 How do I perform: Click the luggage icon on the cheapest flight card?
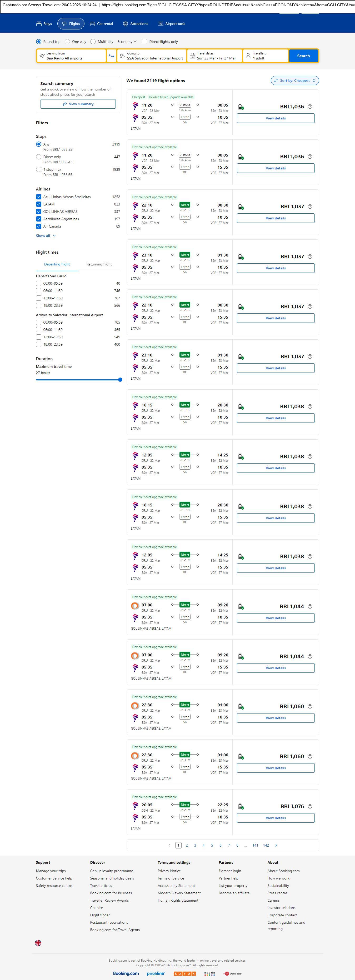click(241, 107)
